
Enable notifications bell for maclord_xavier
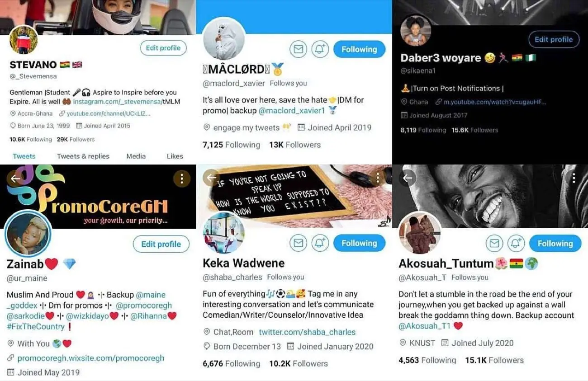coord(320,49)
